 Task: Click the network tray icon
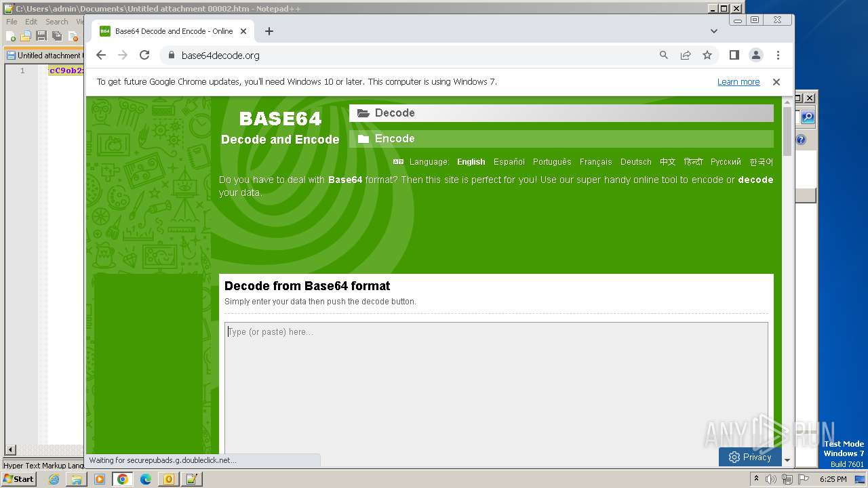pyautogui.click(x=787, y=479)
